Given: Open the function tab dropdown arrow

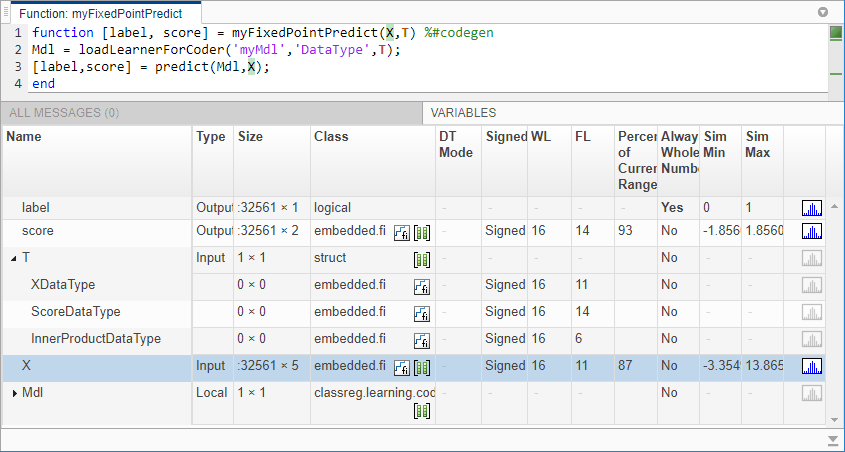Looking at the screenshot, I should [823, 12].
